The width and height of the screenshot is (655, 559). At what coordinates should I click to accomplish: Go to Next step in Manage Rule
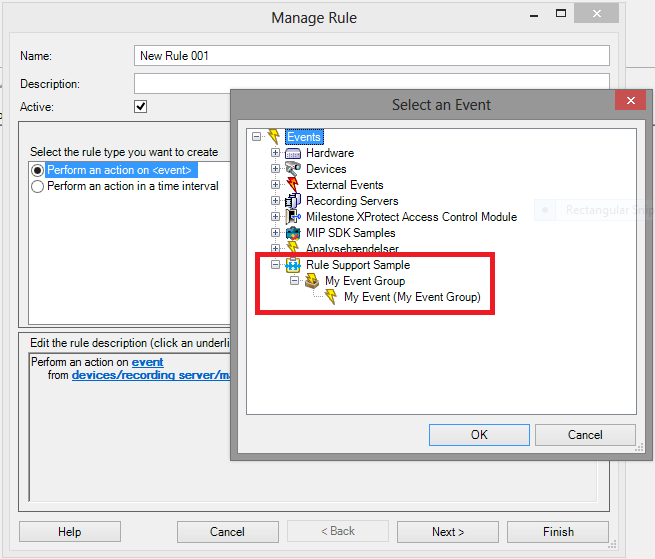pyautogui.click(x=448, y=532)
